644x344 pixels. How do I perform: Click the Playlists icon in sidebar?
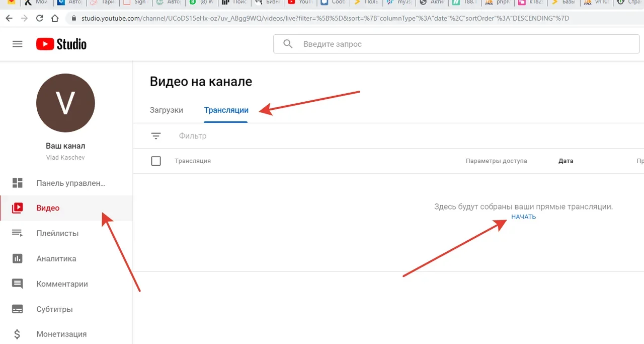tap(18, 233)
